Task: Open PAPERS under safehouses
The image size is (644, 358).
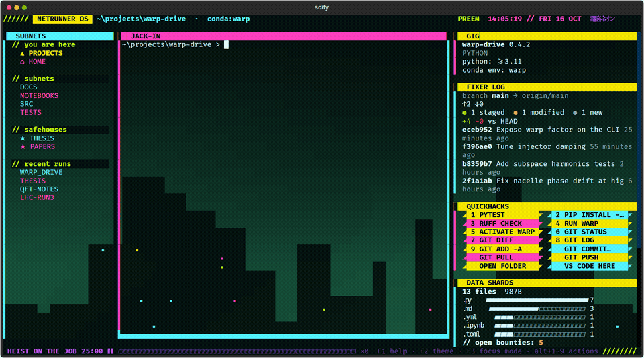Action: 42,146
